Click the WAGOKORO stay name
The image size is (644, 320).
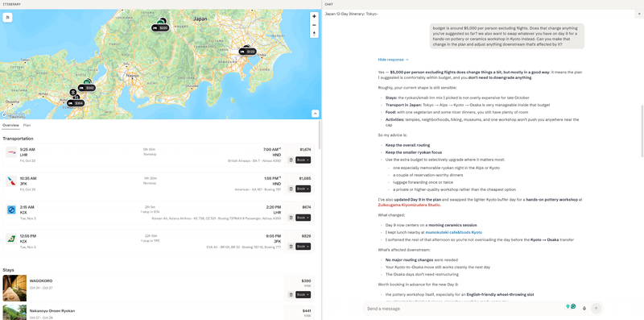[x=41, y=281]
